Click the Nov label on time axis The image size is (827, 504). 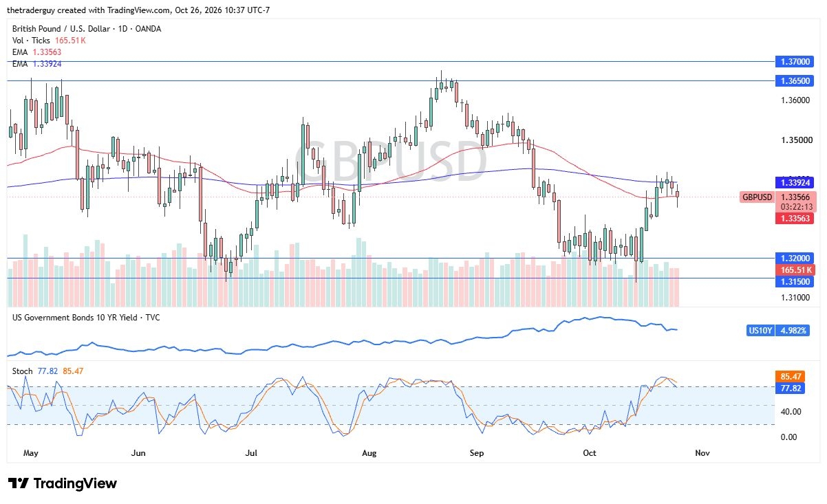(702, 453)
